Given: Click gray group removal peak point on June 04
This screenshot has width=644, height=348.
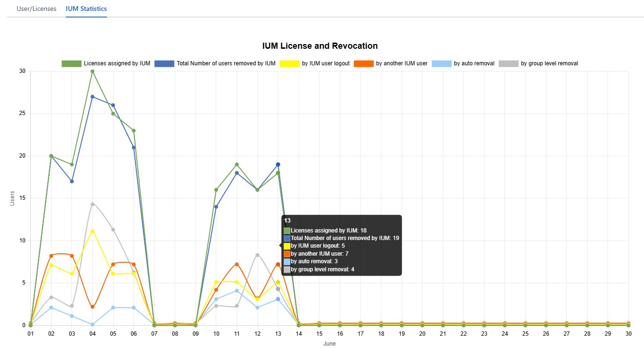Looking at the screenshot, I should pos(93,204).
